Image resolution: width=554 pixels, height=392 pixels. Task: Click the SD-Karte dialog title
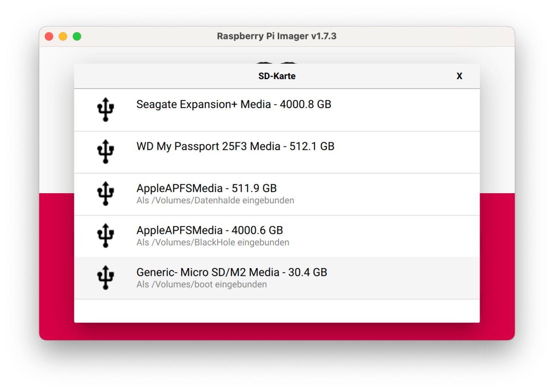tap(277, 76)
